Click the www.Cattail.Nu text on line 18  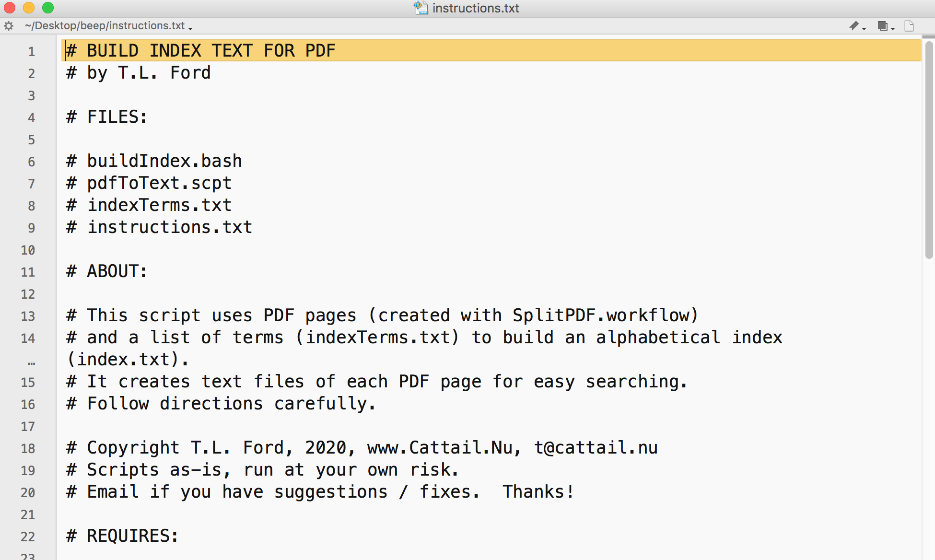click(440, 448)
